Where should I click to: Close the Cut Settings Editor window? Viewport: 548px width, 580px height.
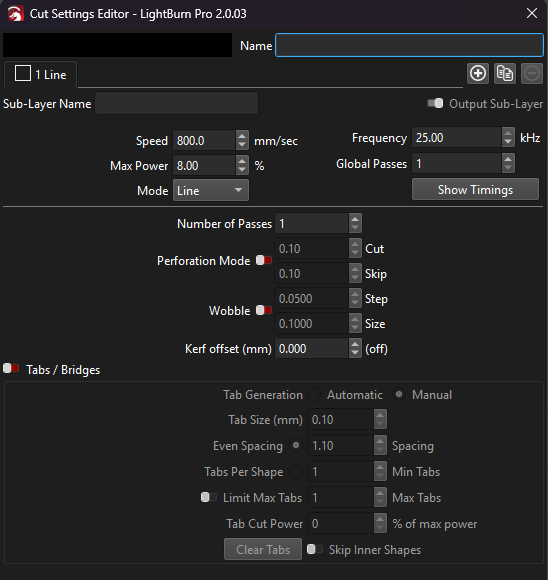532,13
